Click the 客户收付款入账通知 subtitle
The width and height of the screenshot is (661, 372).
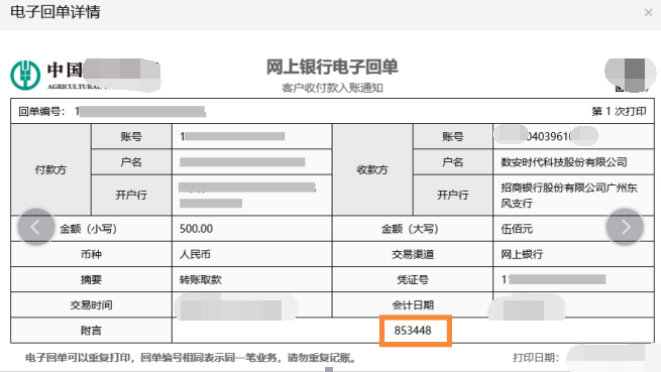tap(332, 88)
